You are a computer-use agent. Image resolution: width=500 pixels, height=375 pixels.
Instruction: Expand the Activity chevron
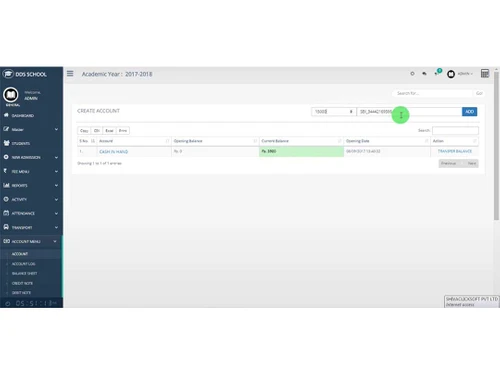click(56, 199)
